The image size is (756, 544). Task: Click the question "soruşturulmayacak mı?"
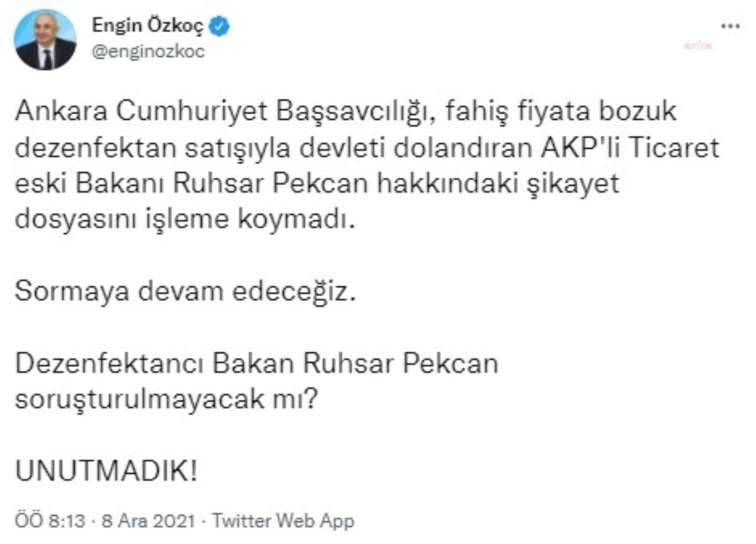coord(165,400)
